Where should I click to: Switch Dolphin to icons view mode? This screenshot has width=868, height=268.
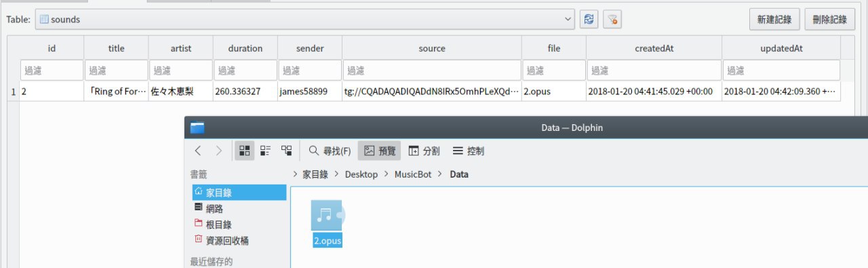[245, 151]
